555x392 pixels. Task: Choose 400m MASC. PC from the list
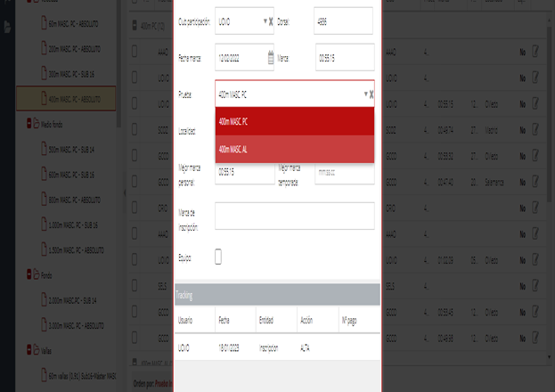[294, 120]
